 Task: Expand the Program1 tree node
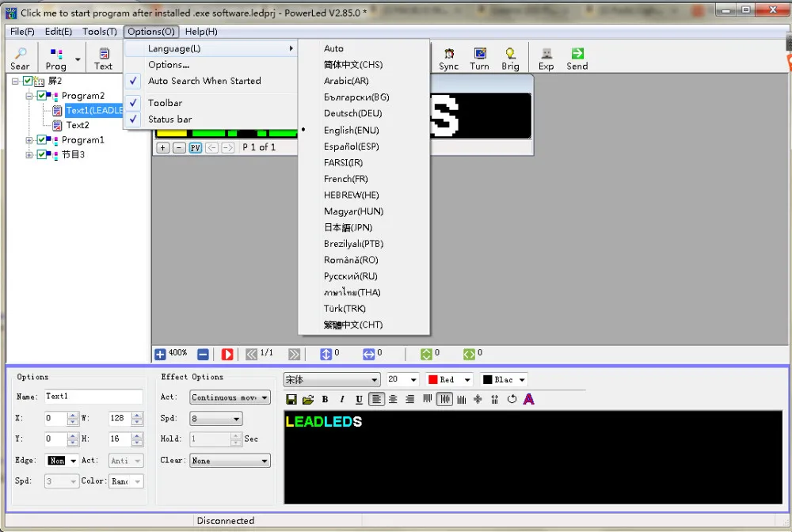click(29, 140)
